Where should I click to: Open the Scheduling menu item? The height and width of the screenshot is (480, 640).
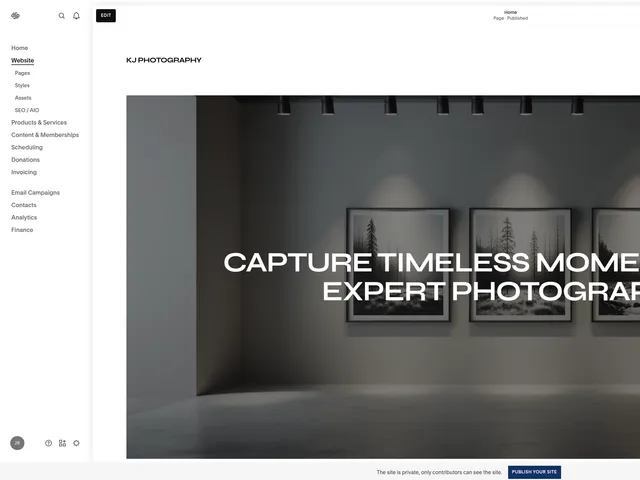pos(27,147)
